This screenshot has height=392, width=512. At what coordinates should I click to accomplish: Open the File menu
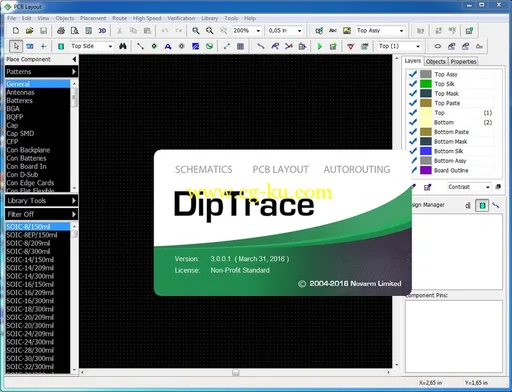tap(11, 18)
